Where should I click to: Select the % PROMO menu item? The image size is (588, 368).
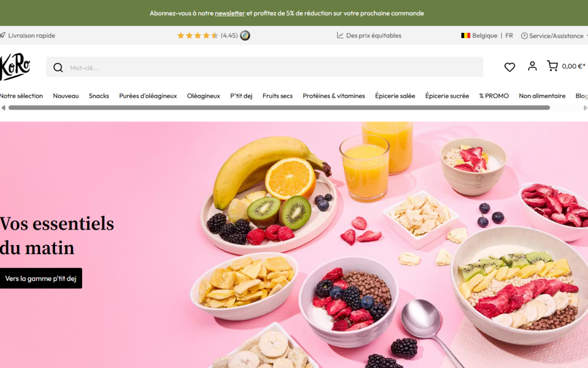[494, 96]
